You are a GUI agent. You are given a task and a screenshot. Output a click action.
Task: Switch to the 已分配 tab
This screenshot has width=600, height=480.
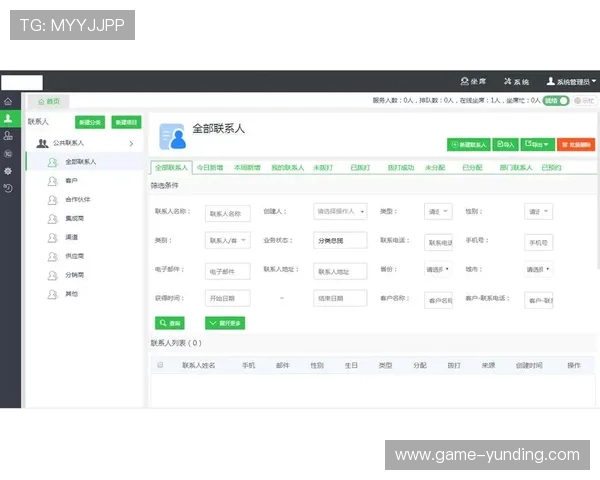click(x=472, y=168)
